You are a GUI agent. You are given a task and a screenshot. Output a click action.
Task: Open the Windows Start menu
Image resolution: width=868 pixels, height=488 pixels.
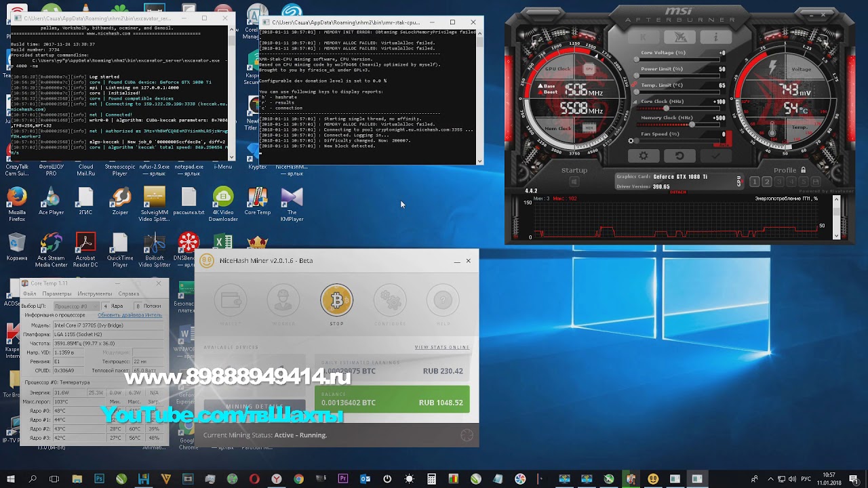click(12, 479)
